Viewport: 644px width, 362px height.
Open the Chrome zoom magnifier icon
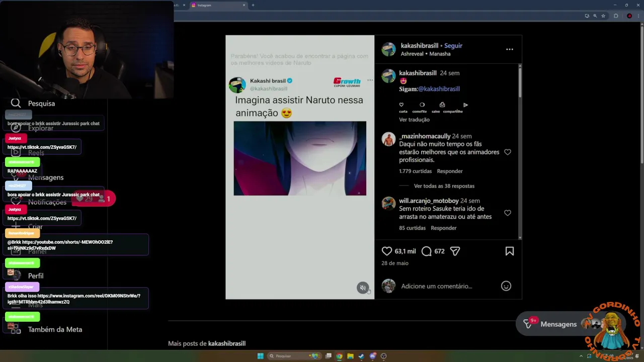[x=595, y=16]
